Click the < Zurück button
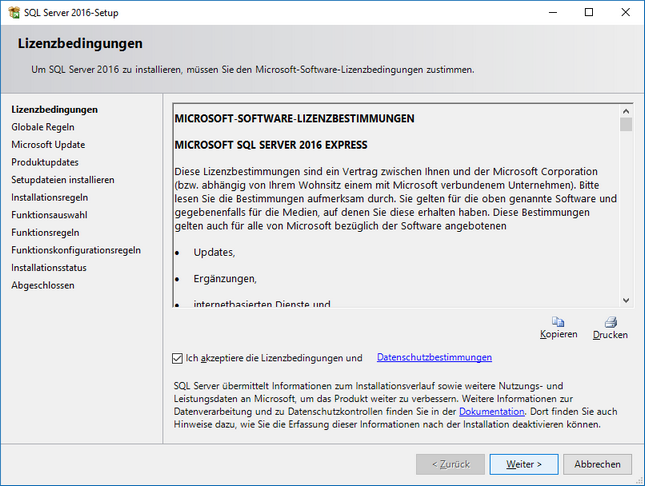645x486 pixels. [x=450, y=464]
